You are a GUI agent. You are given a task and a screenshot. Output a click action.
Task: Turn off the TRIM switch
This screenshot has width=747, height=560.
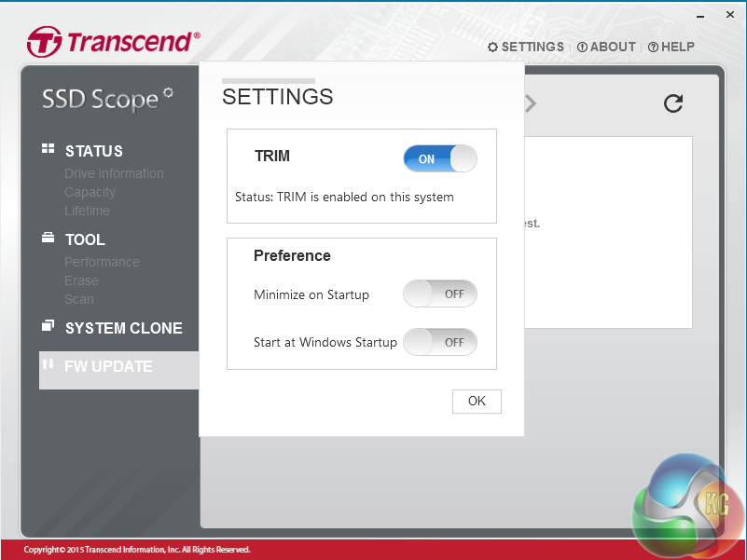point(440,158)
